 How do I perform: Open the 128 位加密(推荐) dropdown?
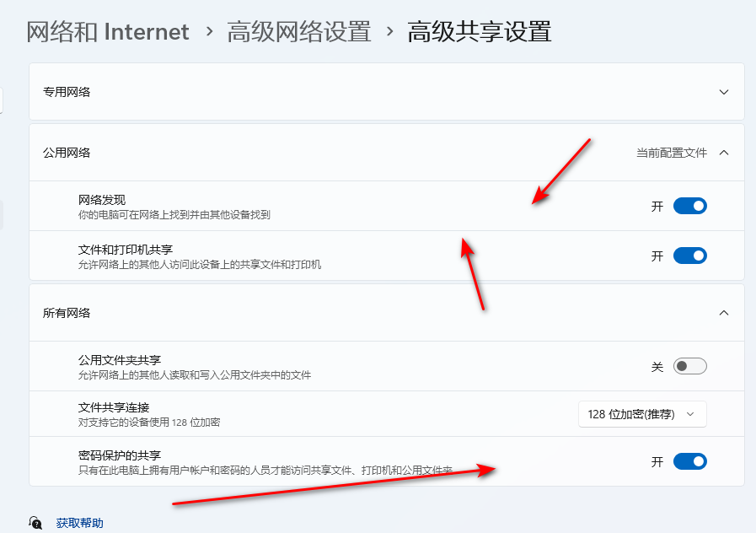642,414
